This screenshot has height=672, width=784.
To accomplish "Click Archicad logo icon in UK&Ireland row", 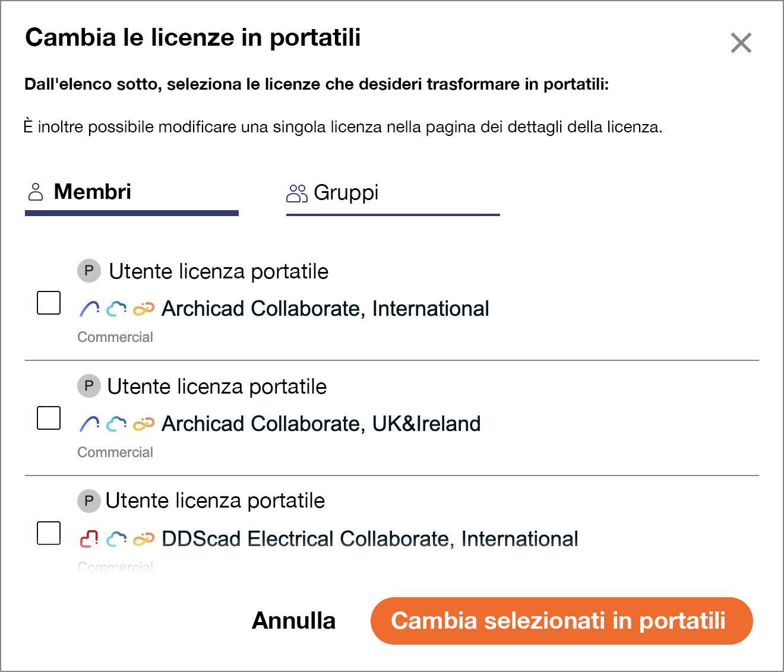I will coord(89,424).
